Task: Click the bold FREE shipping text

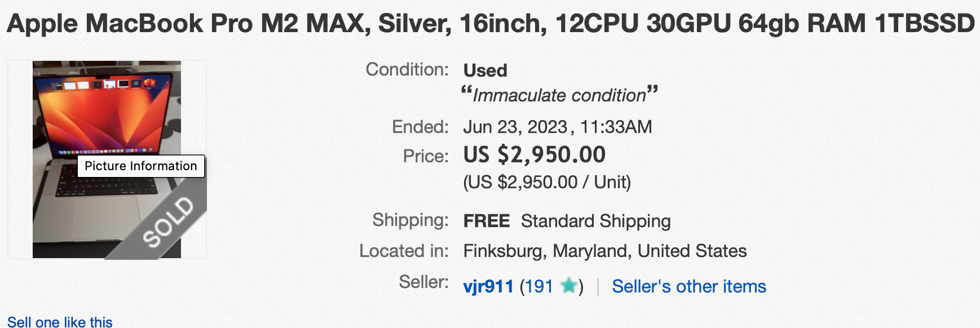Action: pos(486,221)
